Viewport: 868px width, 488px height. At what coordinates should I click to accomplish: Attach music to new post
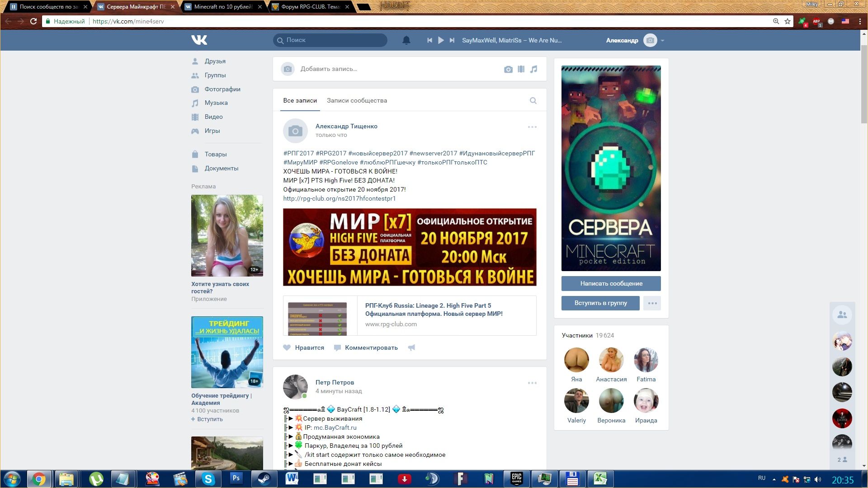(533, 69)
